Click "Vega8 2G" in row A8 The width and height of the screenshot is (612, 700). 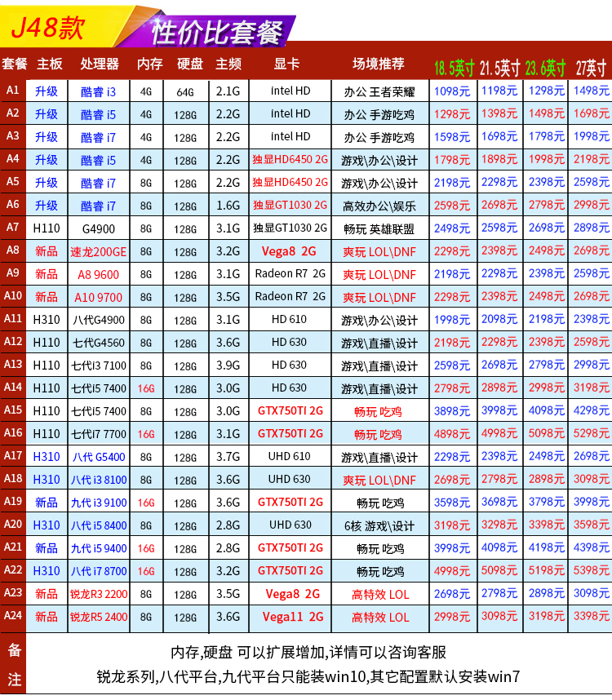(x=289, y=251)
